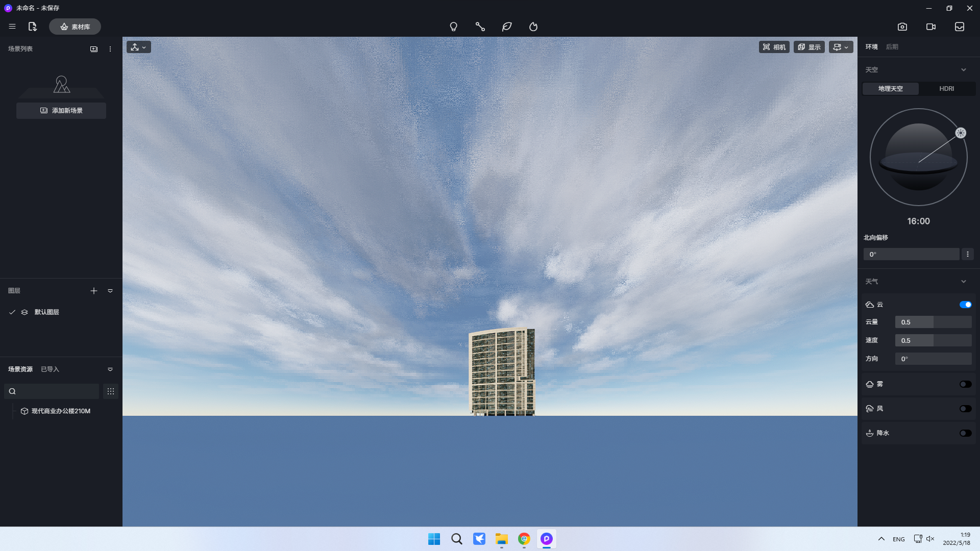Click the camera screenshot render icon

click(x=902, y=27)
